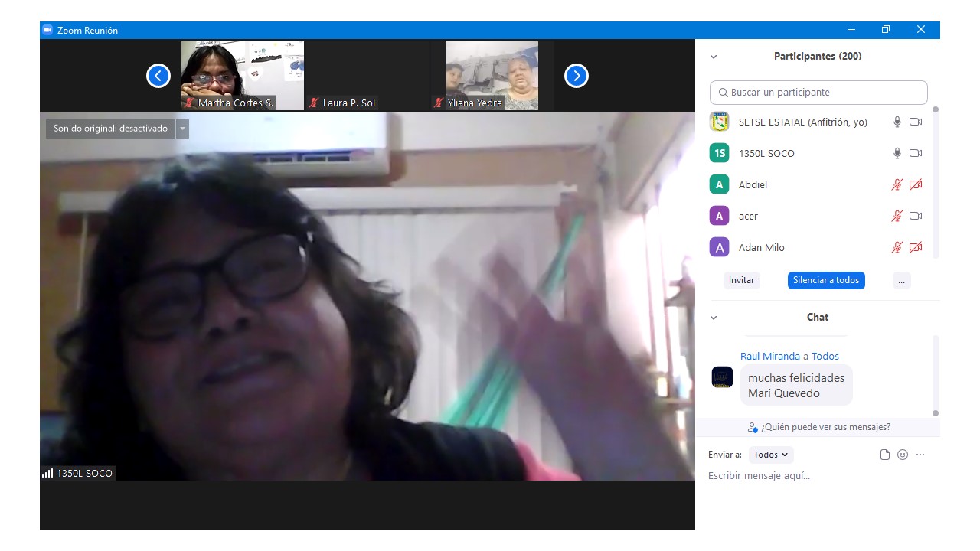Click the Invitar button
980x551 pixels.
click(741, 280)
